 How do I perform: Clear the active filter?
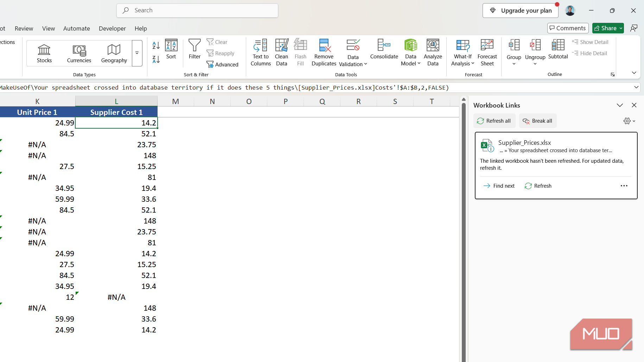click(x=217, y=42)
